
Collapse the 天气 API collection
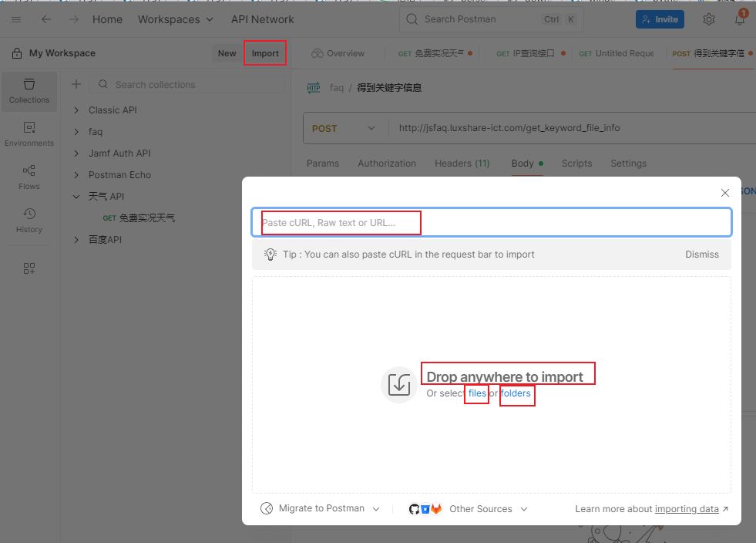[76, 197]
